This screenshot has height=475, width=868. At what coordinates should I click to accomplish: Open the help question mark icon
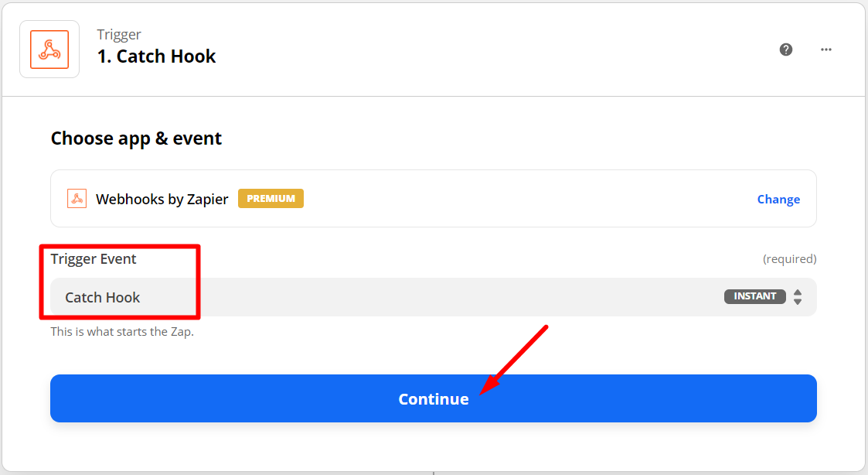pyautogui.click(x=786, y=50)
